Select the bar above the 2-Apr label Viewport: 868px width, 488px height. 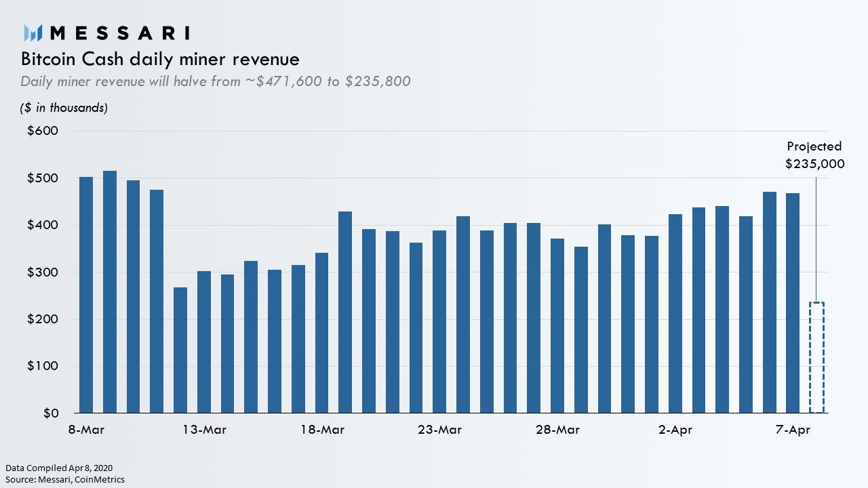pyautogui.click(x=675, y=314)
